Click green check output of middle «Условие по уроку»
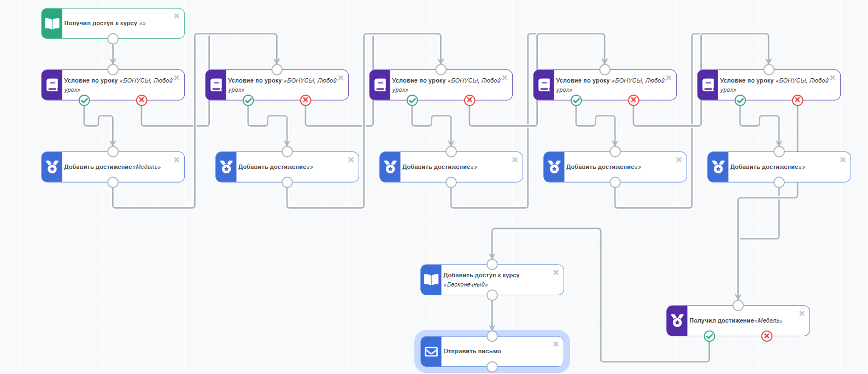 point(412,100)
